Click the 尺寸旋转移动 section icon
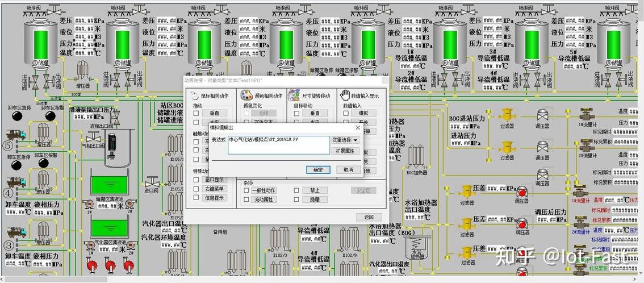The height and width of the screenshot is (283, 644). coord(294,95)
